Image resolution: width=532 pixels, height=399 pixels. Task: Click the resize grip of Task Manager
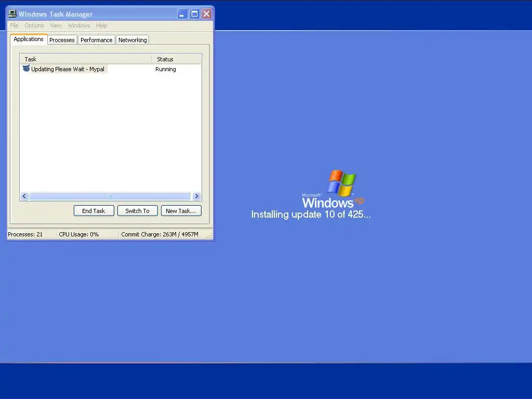[x=210, y=236]
